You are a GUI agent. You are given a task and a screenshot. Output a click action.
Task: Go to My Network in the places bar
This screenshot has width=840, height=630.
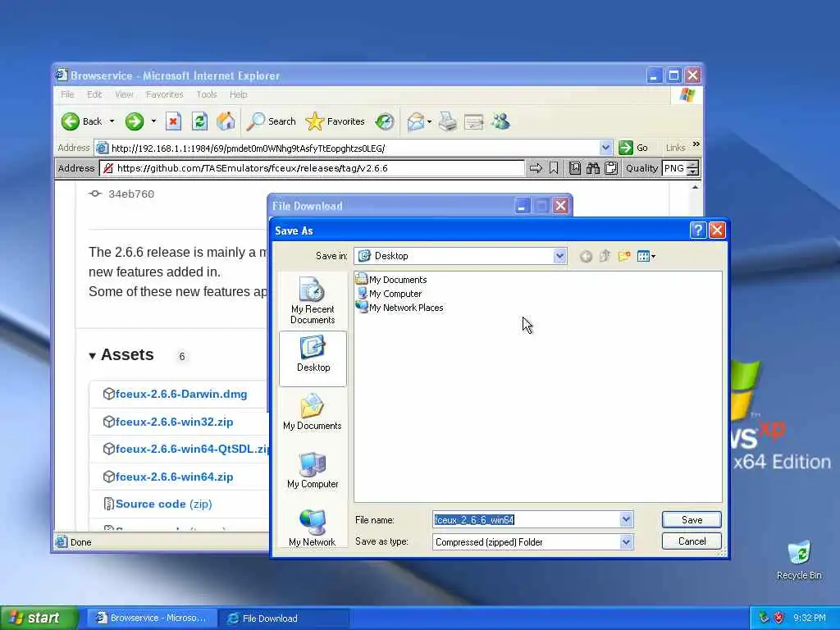[313, 528]
